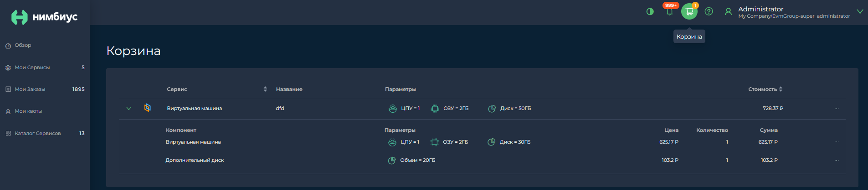Screen dimensions: 868x190
Task: Collapse the Виртуальная машина row chevron
Action: click(128, 109)
